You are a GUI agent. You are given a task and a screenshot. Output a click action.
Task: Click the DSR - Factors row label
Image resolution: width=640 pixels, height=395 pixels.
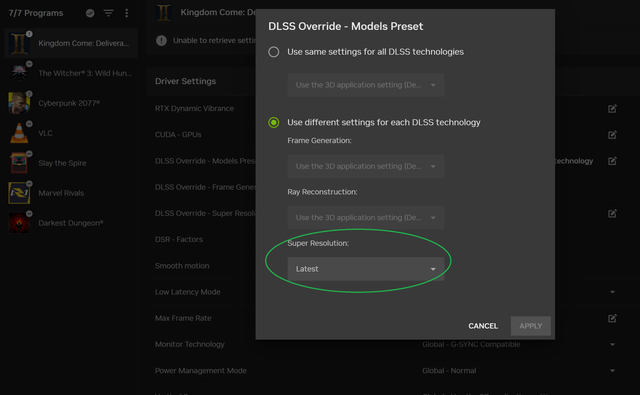tap(179, 240)
